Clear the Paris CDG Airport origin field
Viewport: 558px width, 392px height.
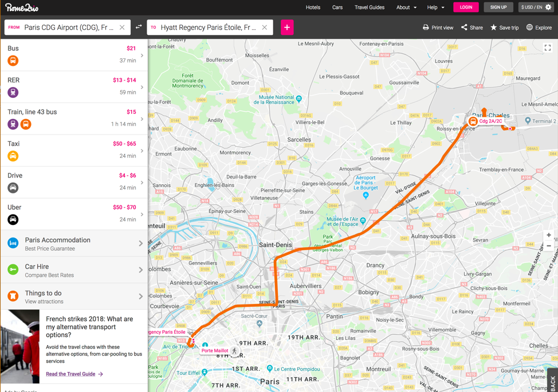[122, 27]
